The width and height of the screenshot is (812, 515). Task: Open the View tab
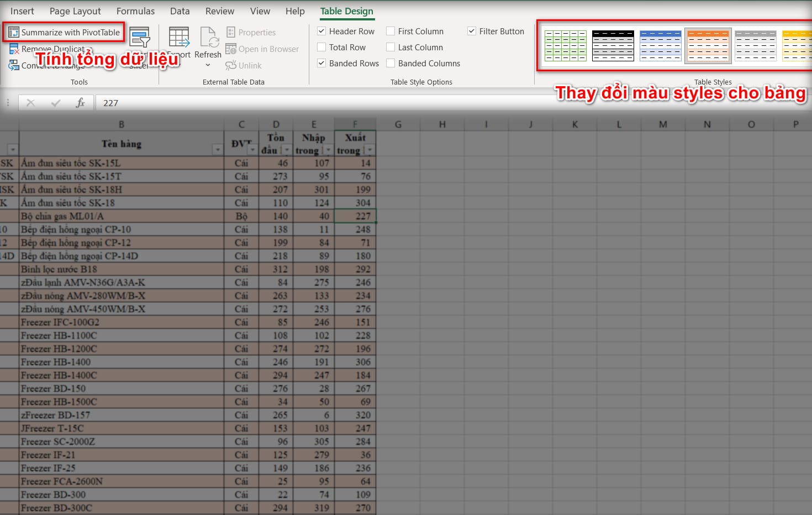point(260,11)
